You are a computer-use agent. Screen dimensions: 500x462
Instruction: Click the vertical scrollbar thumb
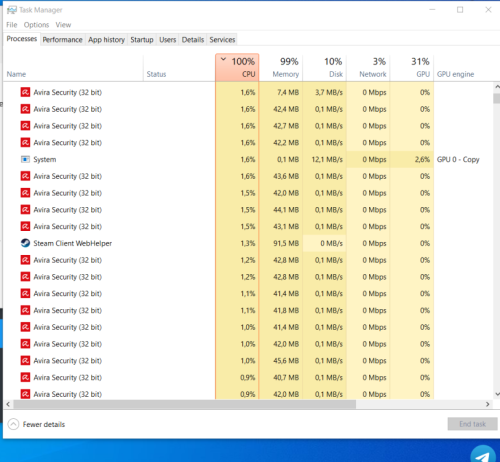click(x=497, y=99)
